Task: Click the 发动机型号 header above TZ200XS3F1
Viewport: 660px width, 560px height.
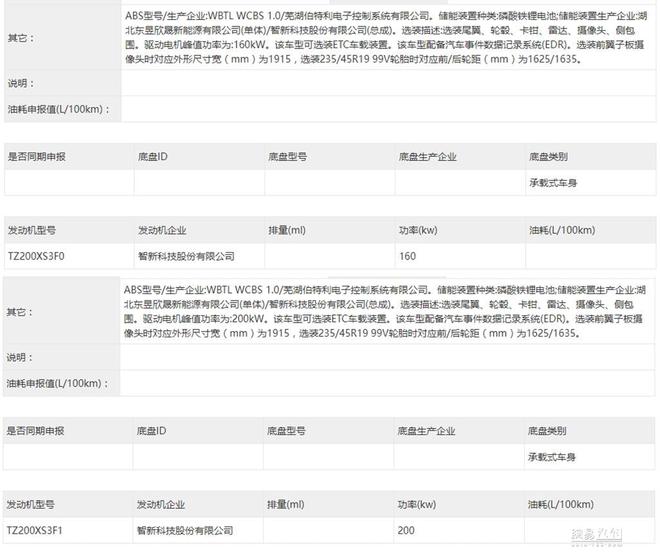Action: pyautogui.click(x=30, y=504)
